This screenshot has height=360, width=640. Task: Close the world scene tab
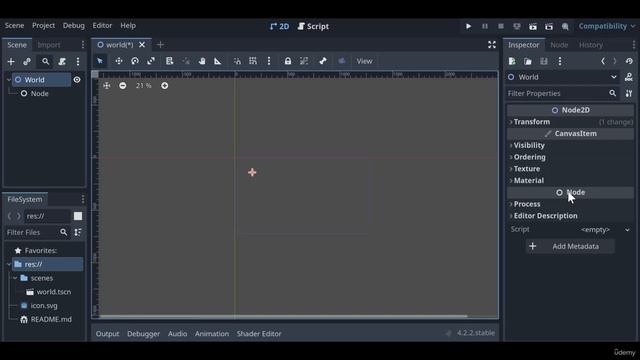tap(142, 45)
